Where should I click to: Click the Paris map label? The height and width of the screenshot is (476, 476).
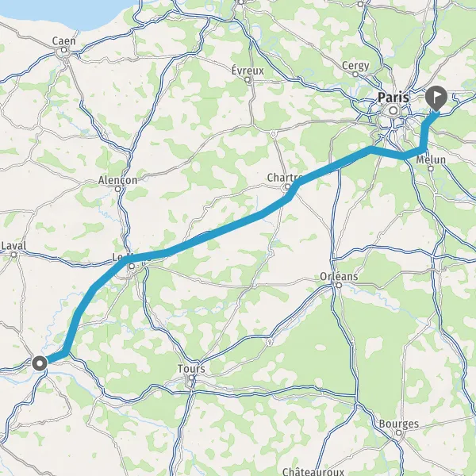click(x=393, y=98)
